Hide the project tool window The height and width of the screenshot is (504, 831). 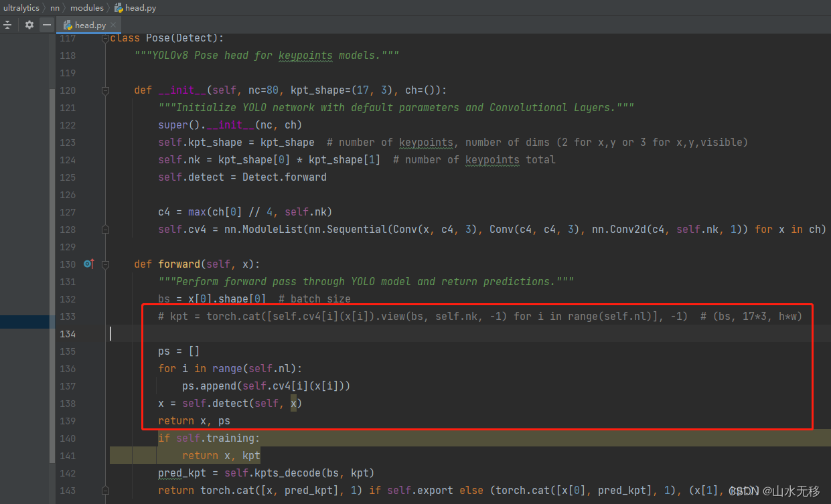point(46,25)
